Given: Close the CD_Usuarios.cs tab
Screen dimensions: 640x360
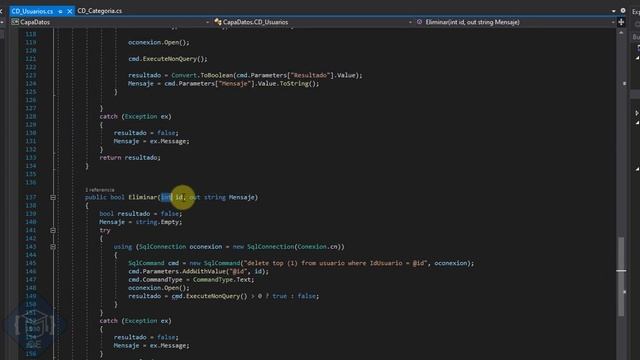Looking at the screenshot, I should (69, 11).
